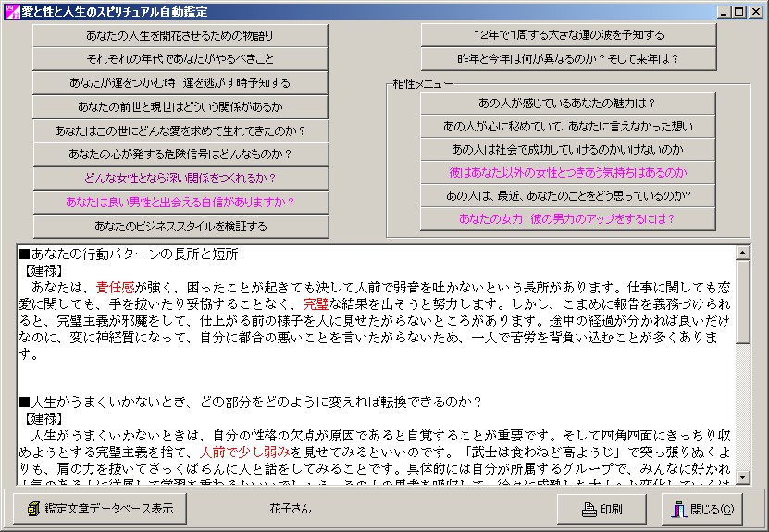The width and height of the screenshot is (769, 532).
Task: Click あの人は、最近、あなたのことをどう思っているのか?
Action: pos(567,195)
